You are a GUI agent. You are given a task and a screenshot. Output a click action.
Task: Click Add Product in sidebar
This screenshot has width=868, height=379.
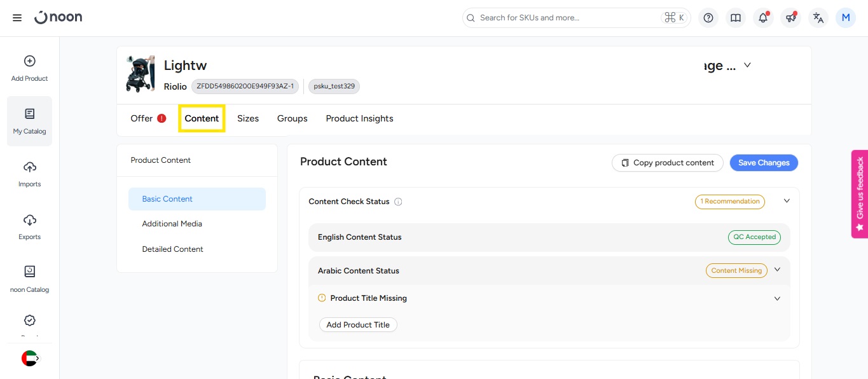click(29, 68)
